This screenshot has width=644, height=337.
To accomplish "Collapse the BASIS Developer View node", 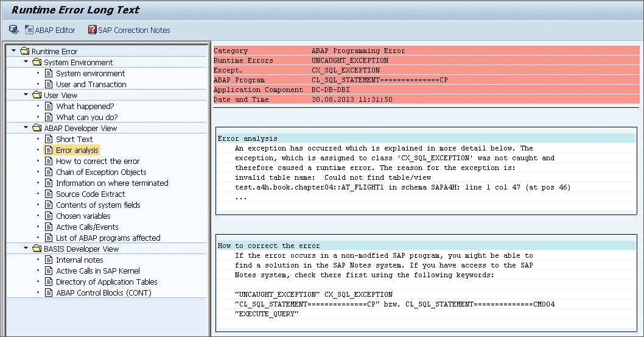I will (26, 248).
